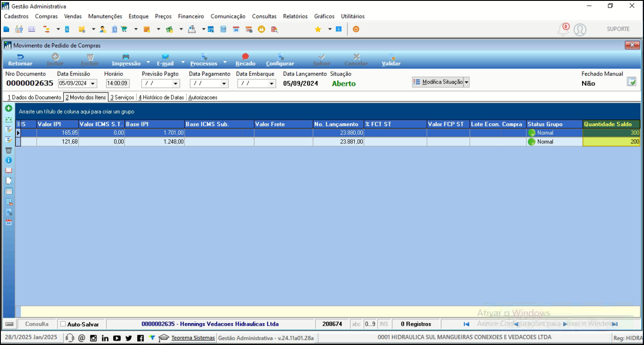Open the Financeiro menu

(191, 16)
